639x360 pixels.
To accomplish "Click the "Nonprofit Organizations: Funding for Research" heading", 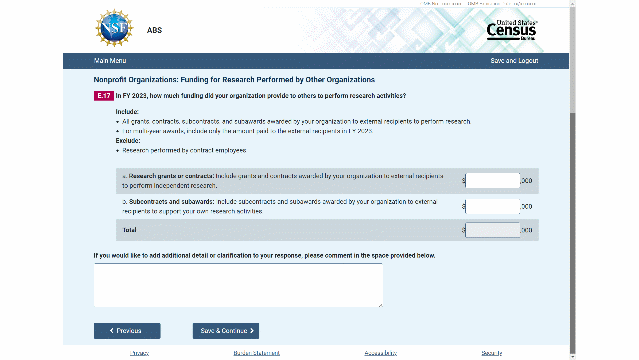I will [234, 80].
